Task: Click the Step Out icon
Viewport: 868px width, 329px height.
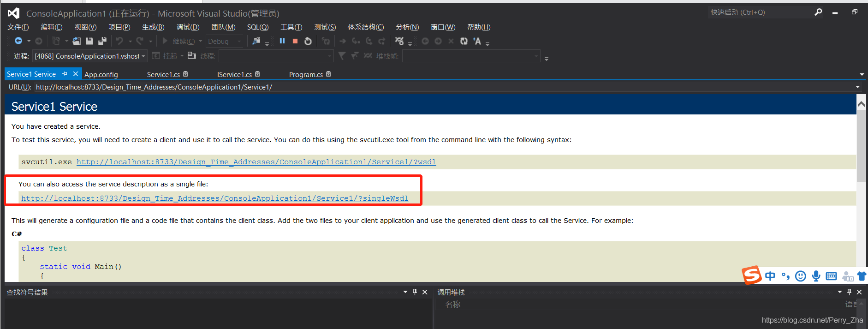Action: [382, 41]
